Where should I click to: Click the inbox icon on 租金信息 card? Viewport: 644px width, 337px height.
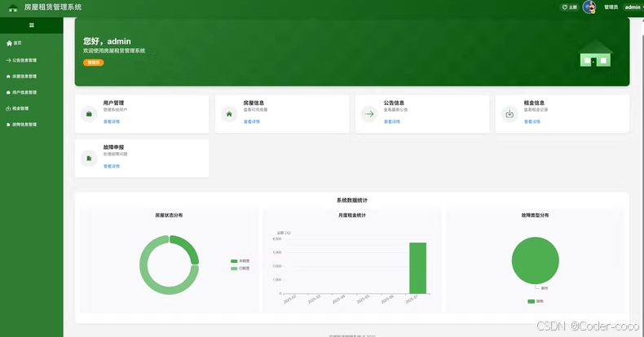509,114
